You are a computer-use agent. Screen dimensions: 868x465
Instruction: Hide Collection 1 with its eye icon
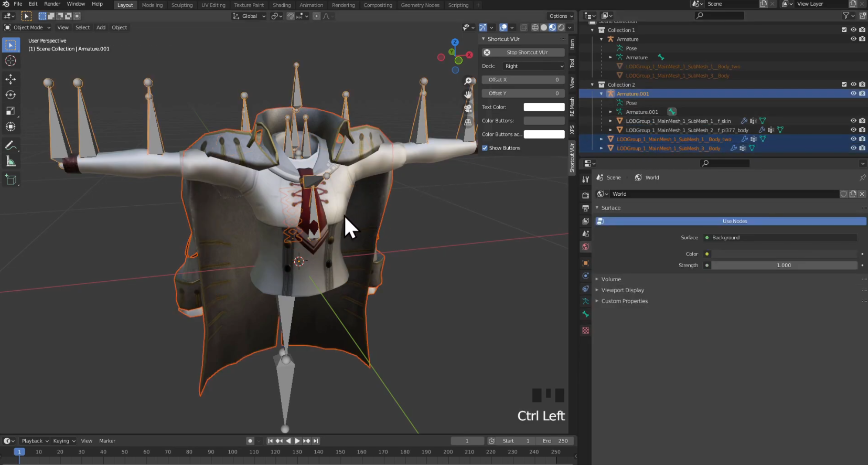pyautogui.click(x=853, y=30)
